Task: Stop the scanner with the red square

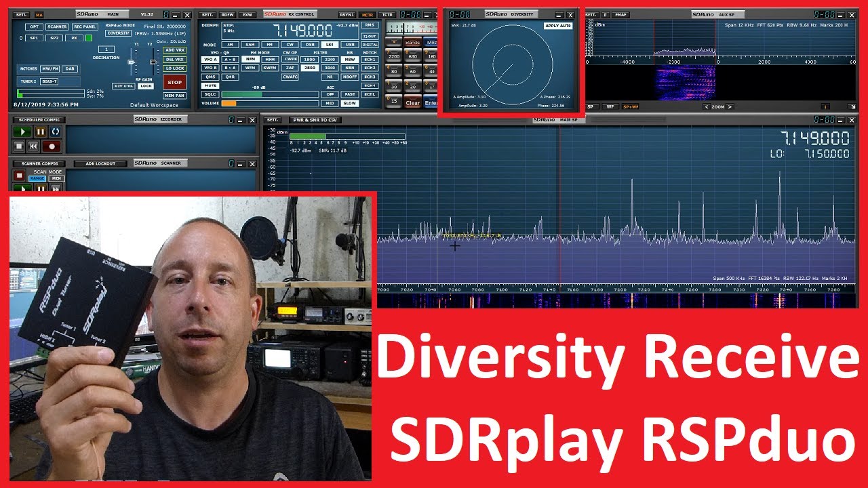Action: (x=20, y=176)
